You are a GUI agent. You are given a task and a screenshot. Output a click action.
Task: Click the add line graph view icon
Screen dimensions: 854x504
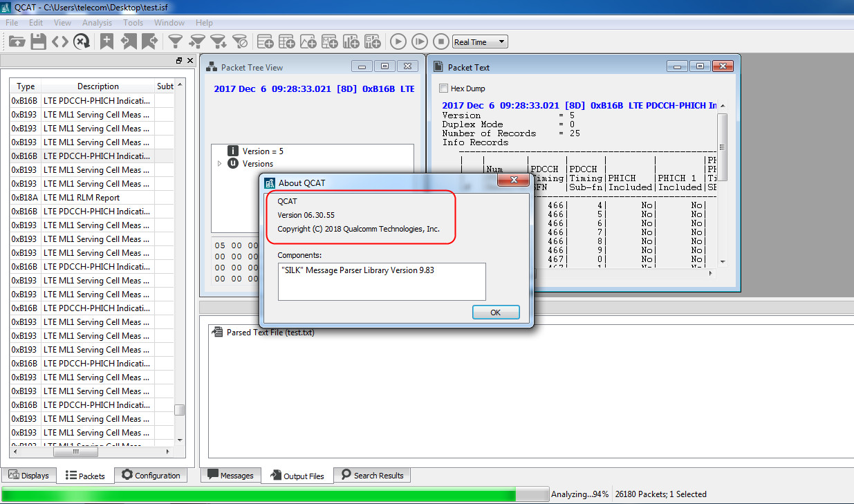(x=308, y=41)
